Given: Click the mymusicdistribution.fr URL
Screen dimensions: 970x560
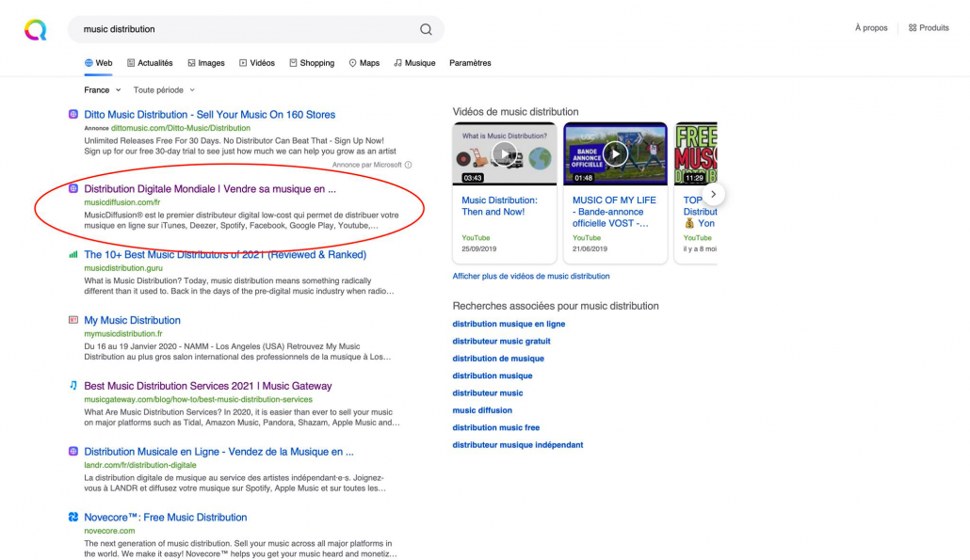Looking at the screenshot, I should [123, 334].
